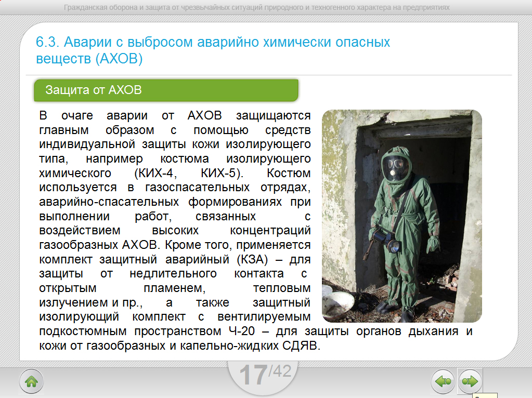Click the course title in top header
Screen dimensions: 532x398
[256, 8]
